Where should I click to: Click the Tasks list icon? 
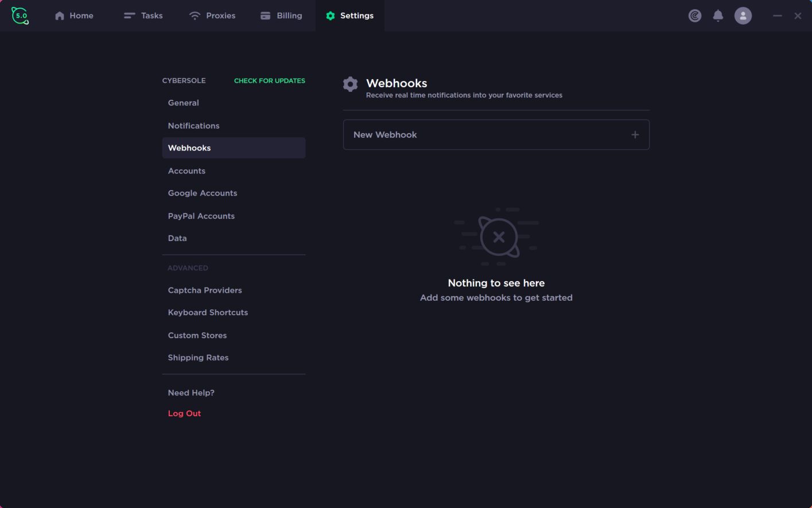pyautogui.click(x=130, y=15)
